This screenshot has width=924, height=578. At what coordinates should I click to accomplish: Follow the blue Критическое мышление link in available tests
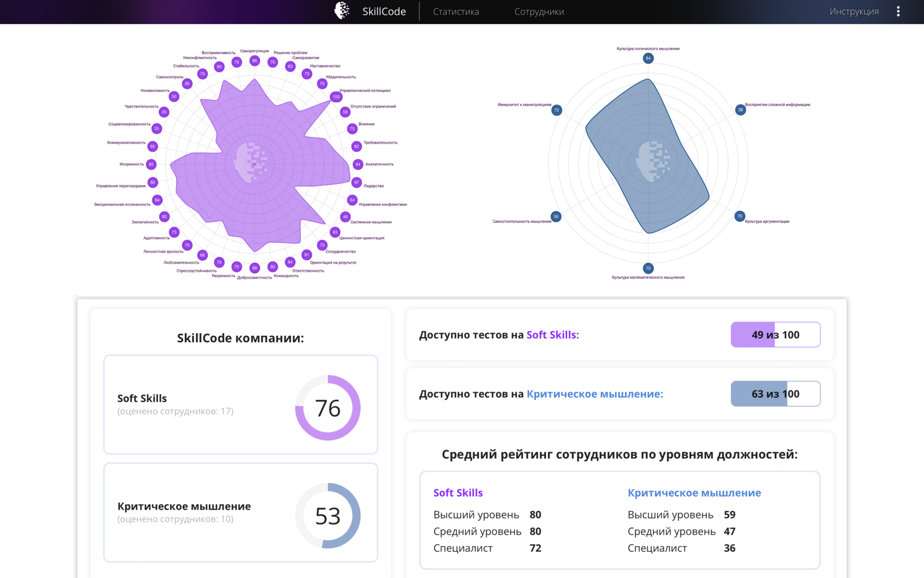click(595, 394)
